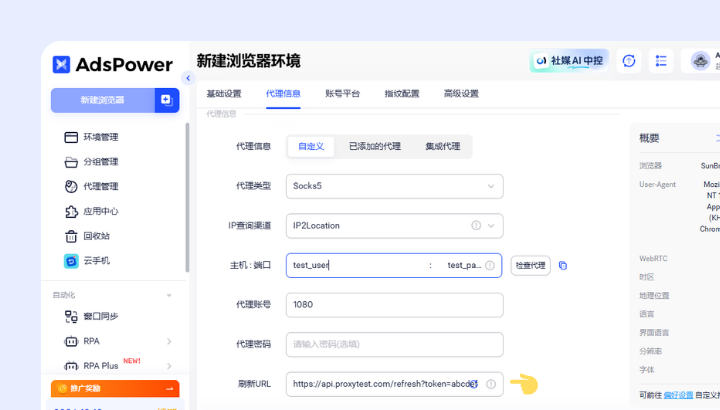This screenshot has width=720, height=410.
Task: Click the sidebar vertical scrollbar
Action: [x=187, y=197]
